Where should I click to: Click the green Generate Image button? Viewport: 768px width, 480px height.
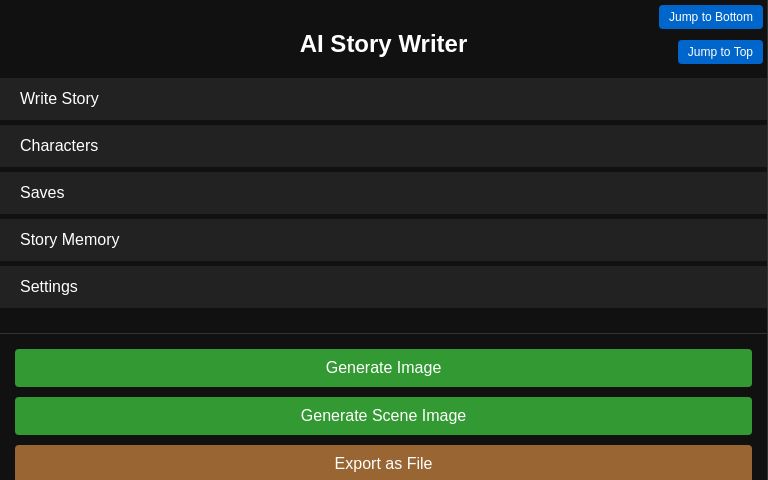(x=383, y=368)
